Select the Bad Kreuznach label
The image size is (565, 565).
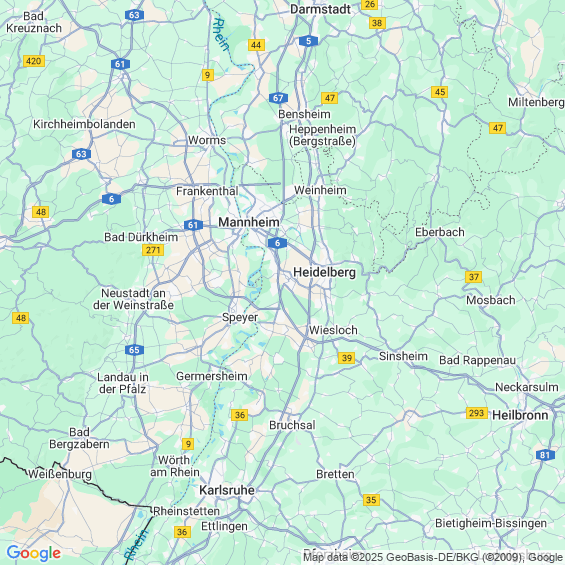34,22
